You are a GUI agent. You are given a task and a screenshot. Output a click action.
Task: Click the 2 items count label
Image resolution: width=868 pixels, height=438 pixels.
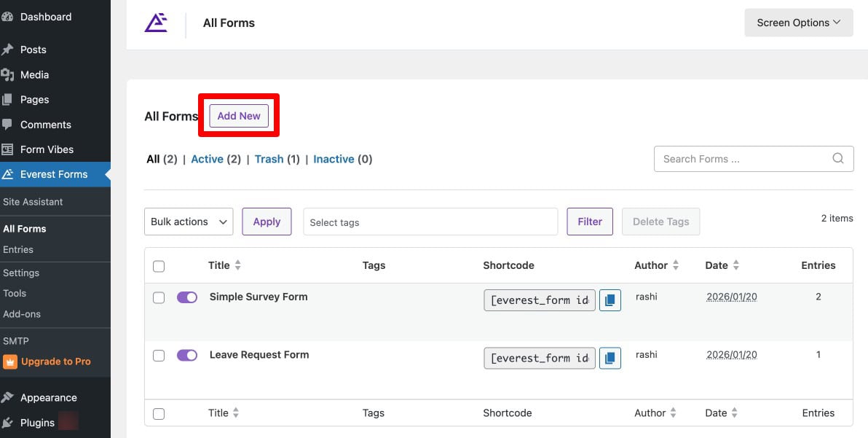[837, 218]
